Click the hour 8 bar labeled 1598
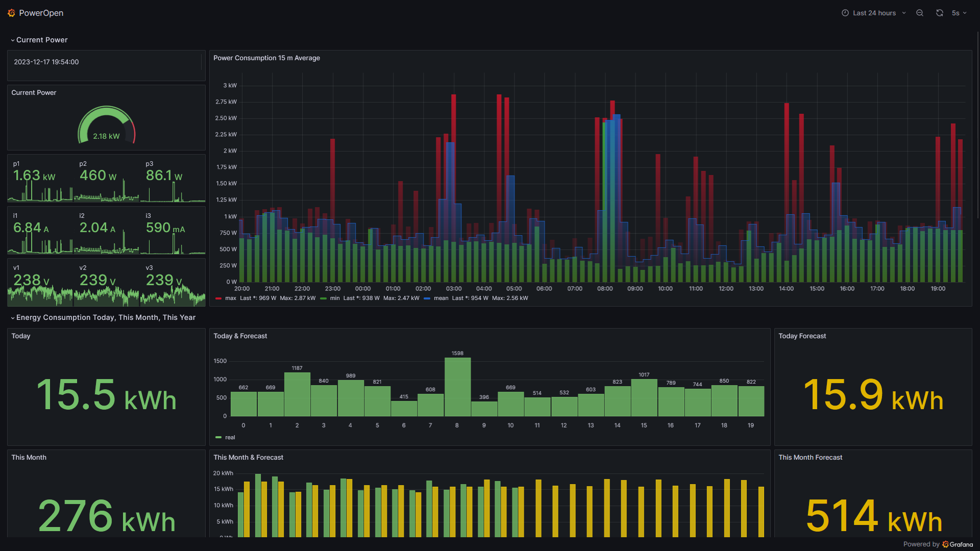Viewport: 980px width, 551px height. pyautogui.click(x=457, y=387)
